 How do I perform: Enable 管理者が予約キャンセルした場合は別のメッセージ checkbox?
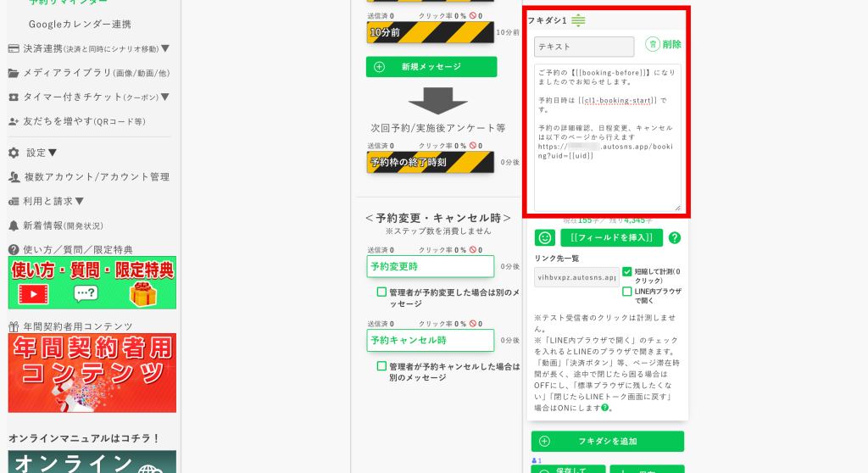(381, 366)
